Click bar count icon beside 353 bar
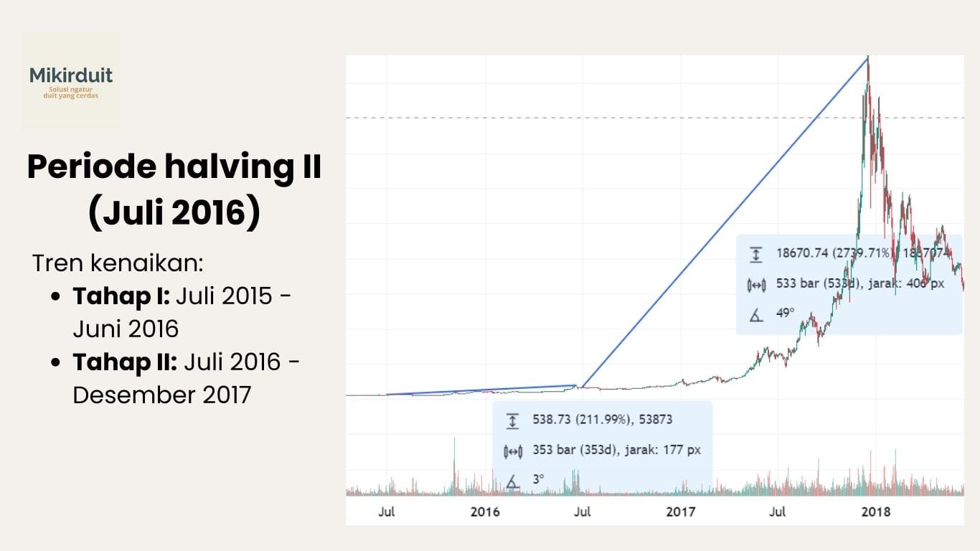Screen dimensions: 980x551 (x=513, y=451)
